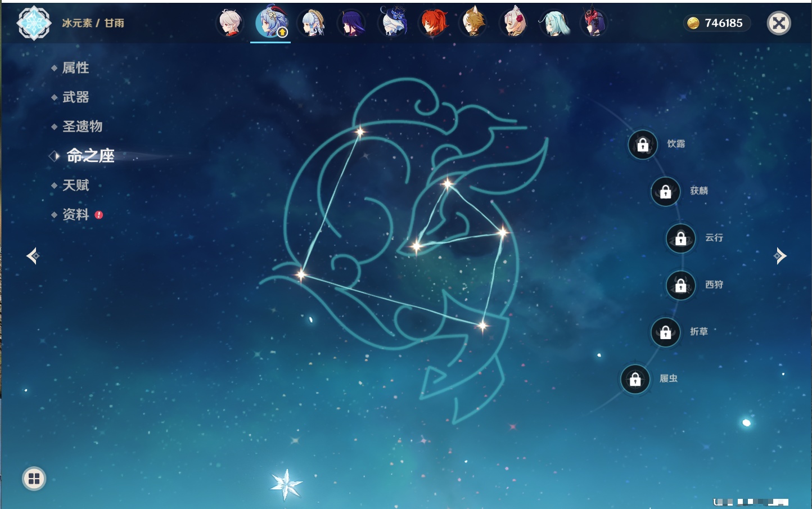Open the 云行 locked constellation node
Screen dimensions: 812x509
coord(681,238)
